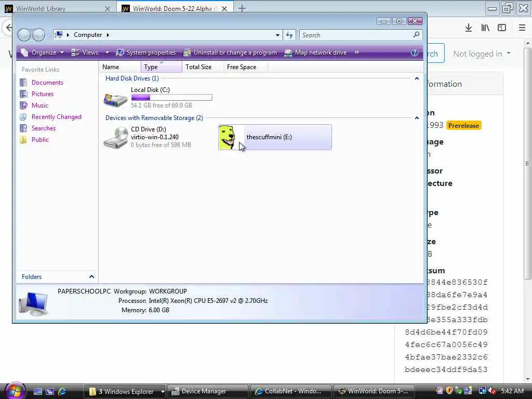Screen dimensions: 532x399
Task: Switch to WinWorld: Doom taskbar button
Action: click(374, 392)
